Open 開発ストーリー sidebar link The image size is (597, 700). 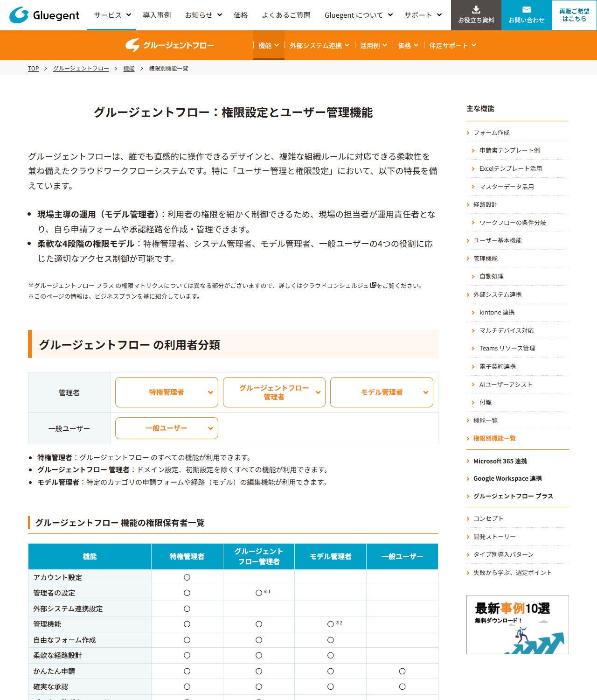[x=494, y=537]
